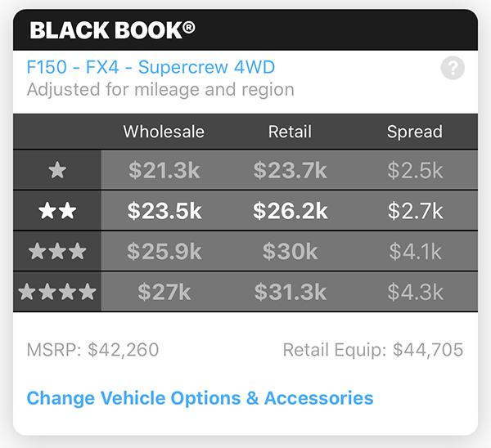The image size is (491, 448).
Task: Click the $23.5k wholesale value
Action: 164,211
